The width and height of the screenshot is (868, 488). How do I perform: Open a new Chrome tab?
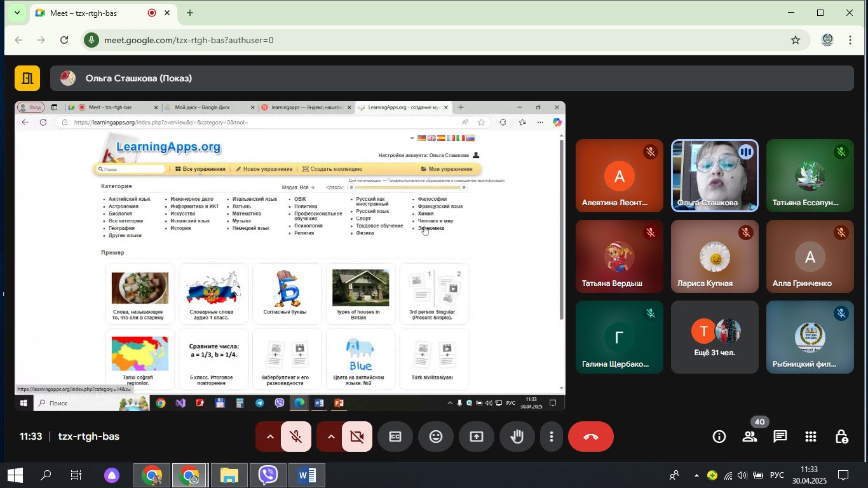tap(190, 13)
